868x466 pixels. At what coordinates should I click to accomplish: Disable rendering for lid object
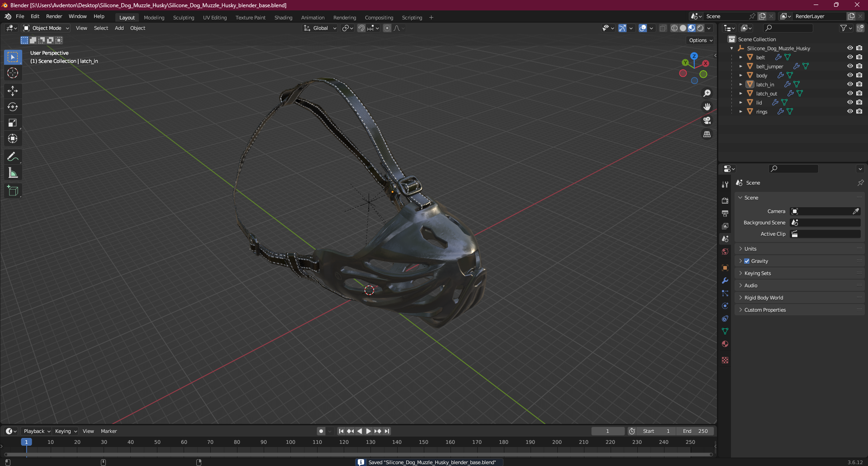pos(859,102)
